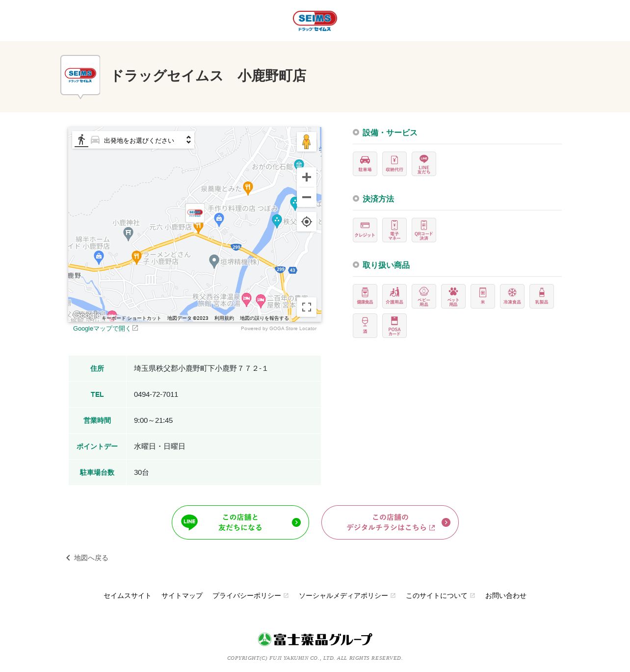Click the おがの化石館 museum map pin
Screen dimensions: 630x672
(x=299, y=164)
